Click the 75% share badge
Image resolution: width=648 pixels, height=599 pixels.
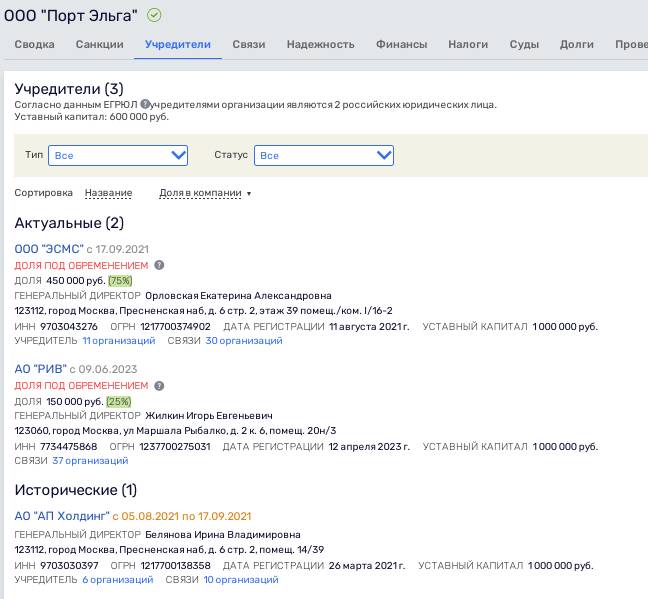pyautogui.click(x=120, y=281)
